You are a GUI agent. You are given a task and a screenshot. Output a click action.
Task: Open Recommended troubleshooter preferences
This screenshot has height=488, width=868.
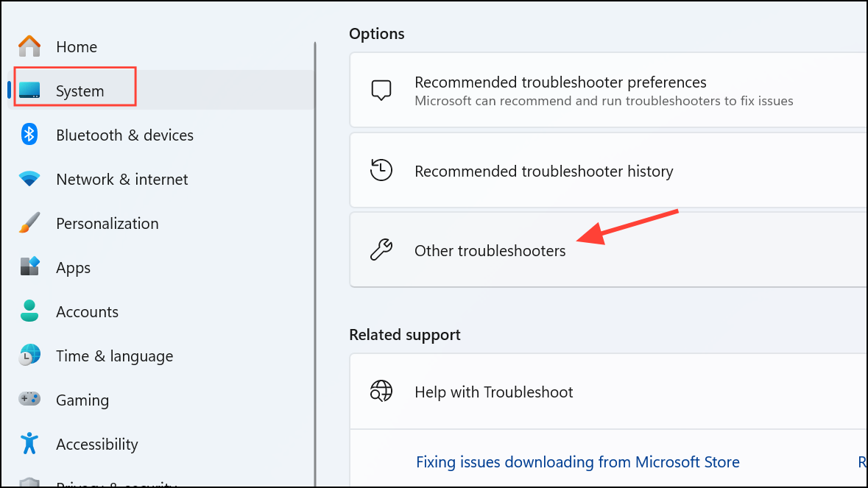(x=608, y=91)
